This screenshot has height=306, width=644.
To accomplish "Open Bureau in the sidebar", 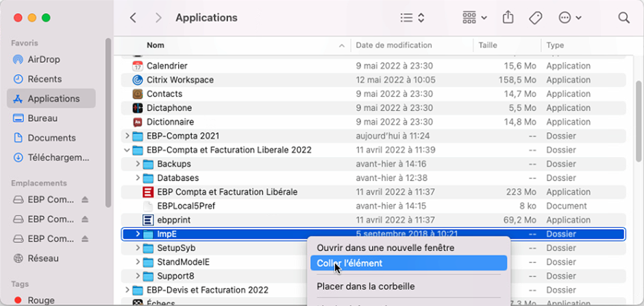I will [x=51, y=119].
